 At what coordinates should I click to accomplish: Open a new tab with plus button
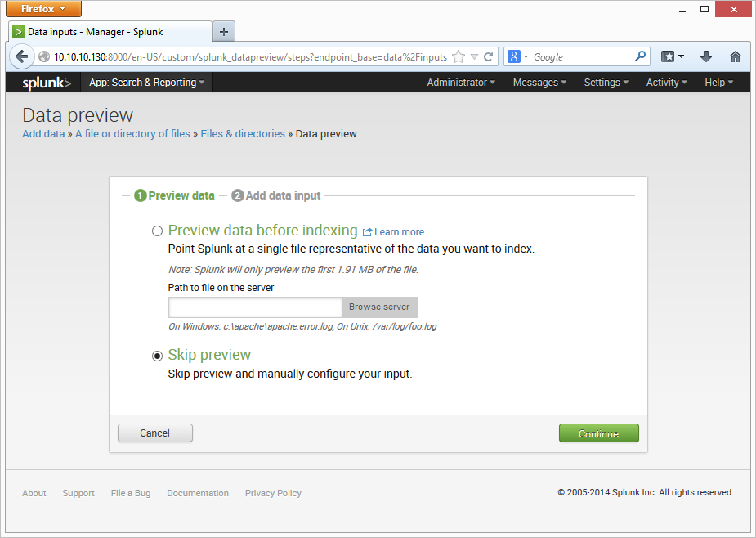[224, 32]
